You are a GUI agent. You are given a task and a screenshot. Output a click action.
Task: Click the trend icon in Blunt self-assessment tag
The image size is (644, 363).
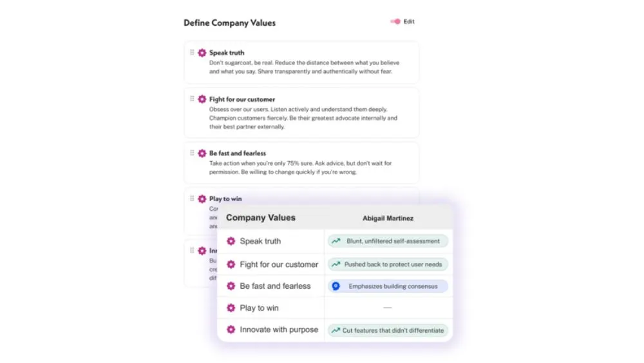coord(336,241)
